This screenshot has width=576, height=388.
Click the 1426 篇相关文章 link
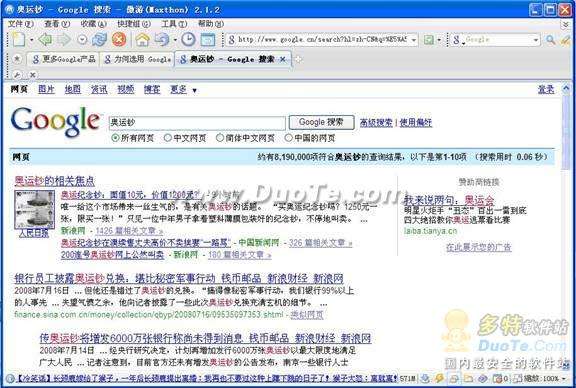pos(129,231)
